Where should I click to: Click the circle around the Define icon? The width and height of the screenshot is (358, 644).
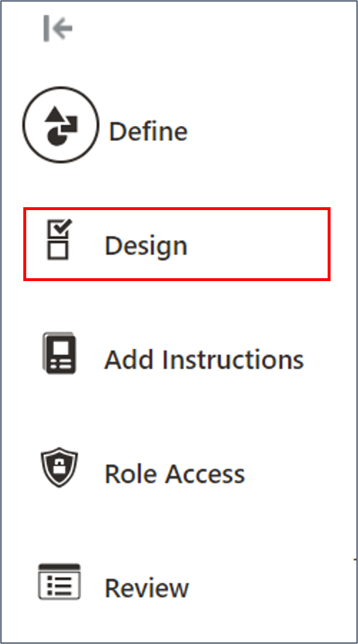pyautogui.click(x=60, y=125)
